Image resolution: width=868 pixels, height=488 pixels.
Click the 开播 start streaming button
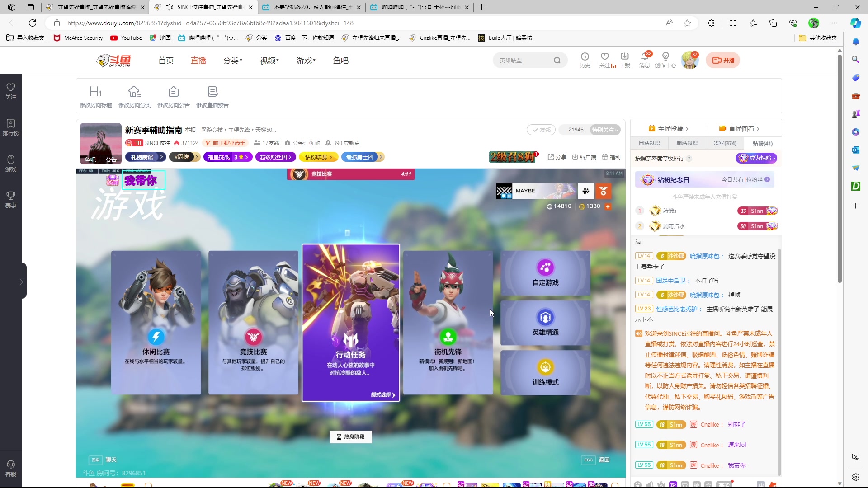723,60
